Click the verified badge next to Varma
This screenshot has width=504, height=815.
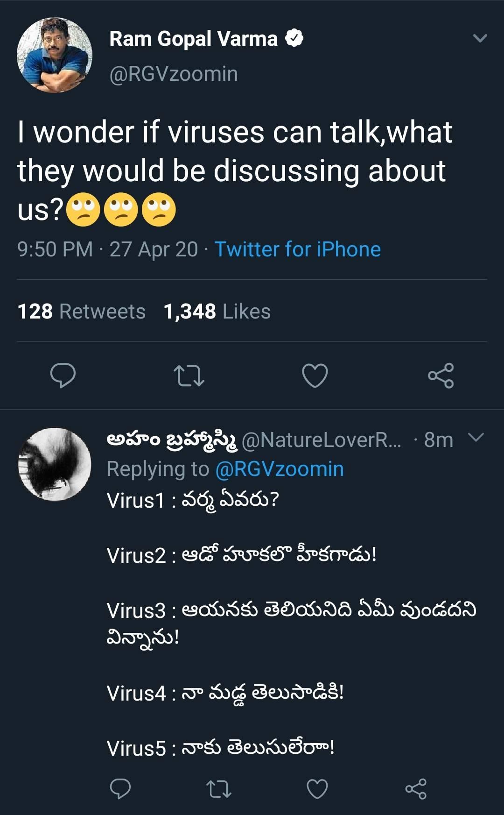click(x=294, y=38)
